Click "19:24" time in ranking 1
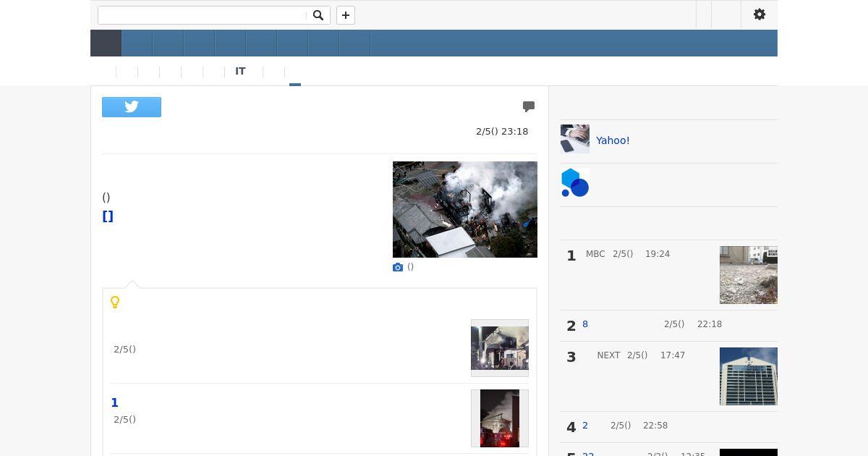 (x=658, y=254)
